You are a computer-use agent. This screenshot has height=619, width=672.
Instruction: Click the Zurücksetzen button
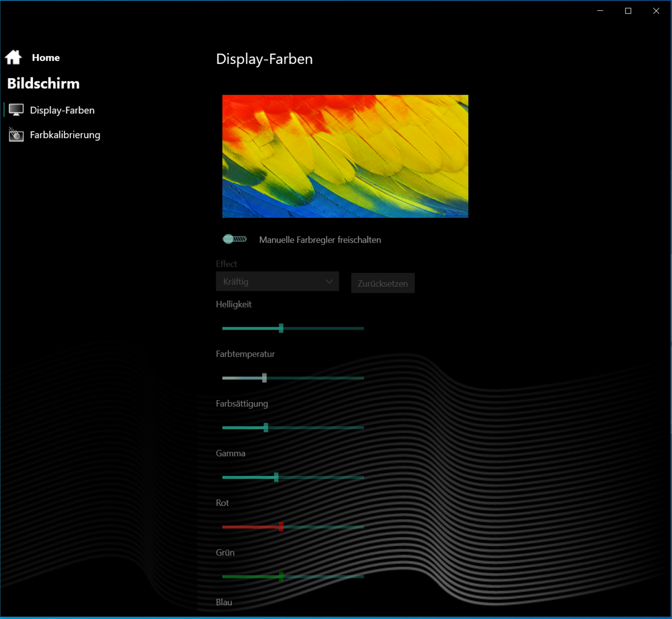point(382,283)
